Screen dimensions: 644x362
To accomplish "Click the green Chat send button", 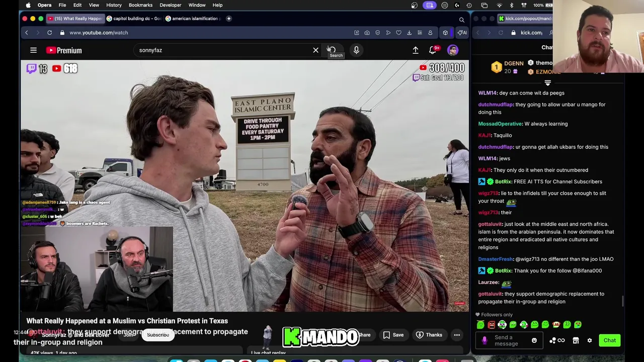I will 609,340.
